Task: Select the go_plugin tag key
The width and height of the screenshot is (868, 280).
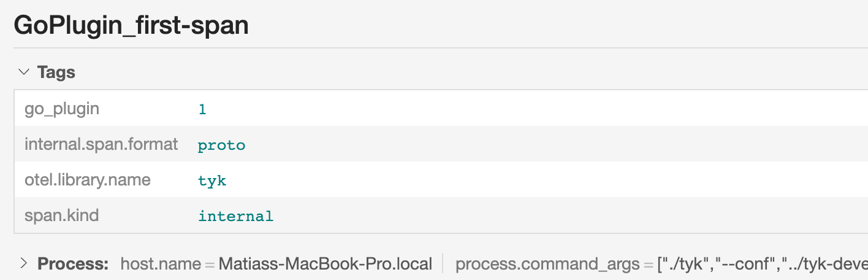Action: pos(61,109)
